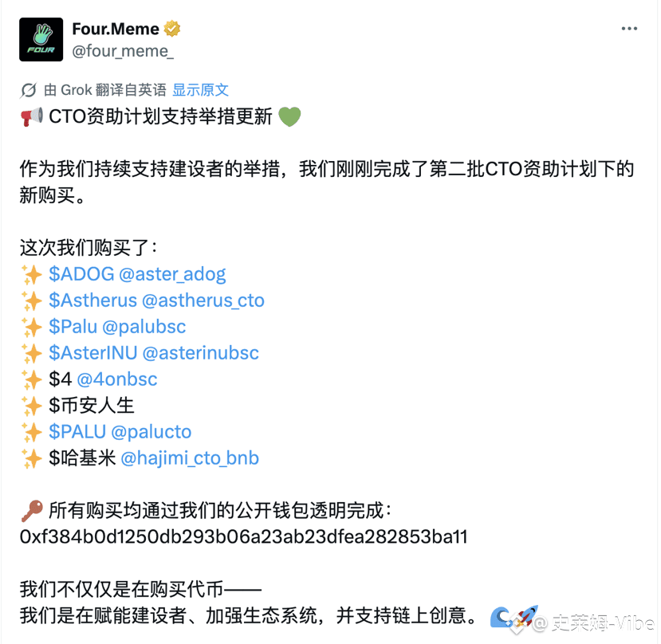661x644 pixels.
Task: Show original text via 显示原文
Action: pyautogui.click(x=201, y=90)
